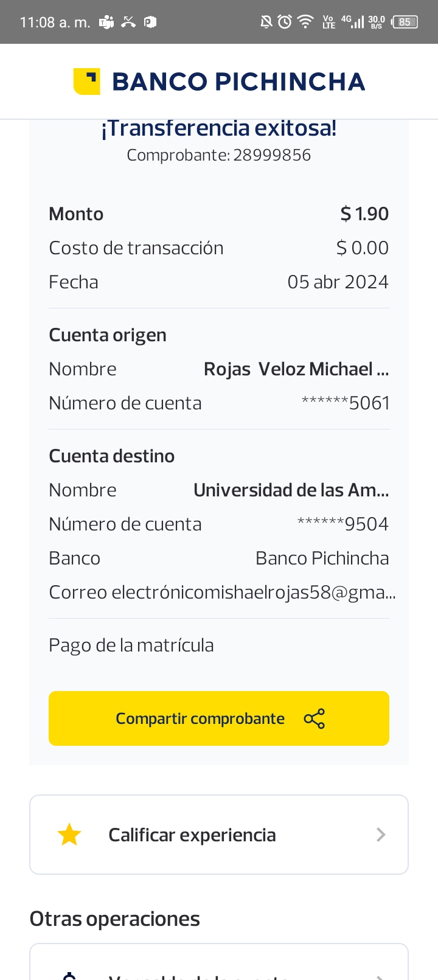
Task: Tap the share icon on Compartir comprobante
Action: tap(314, 718)
